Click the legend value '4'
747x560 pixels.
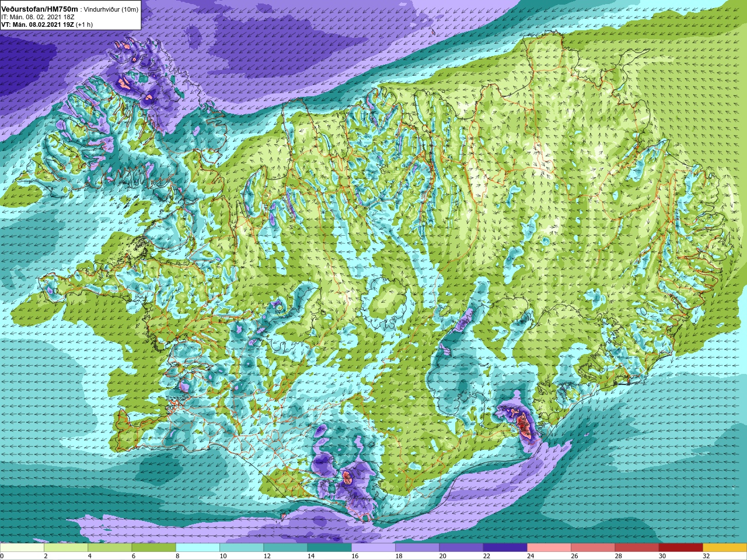[x=89, y=556]
